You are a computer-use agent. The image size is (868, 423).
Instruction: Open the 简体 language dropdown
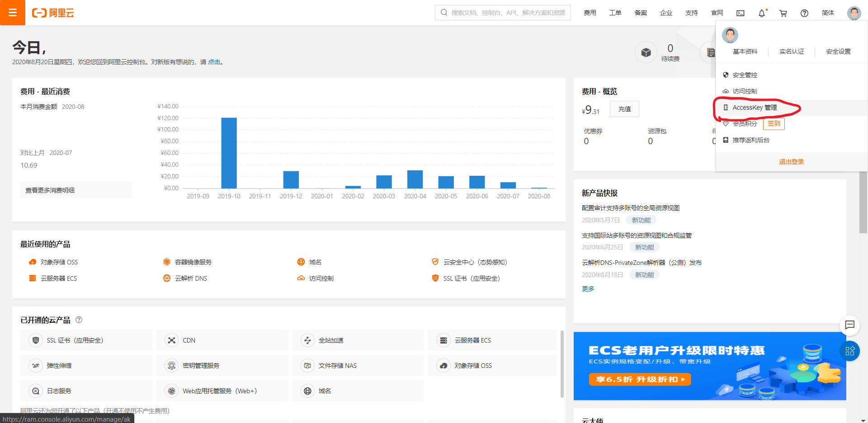828,13
